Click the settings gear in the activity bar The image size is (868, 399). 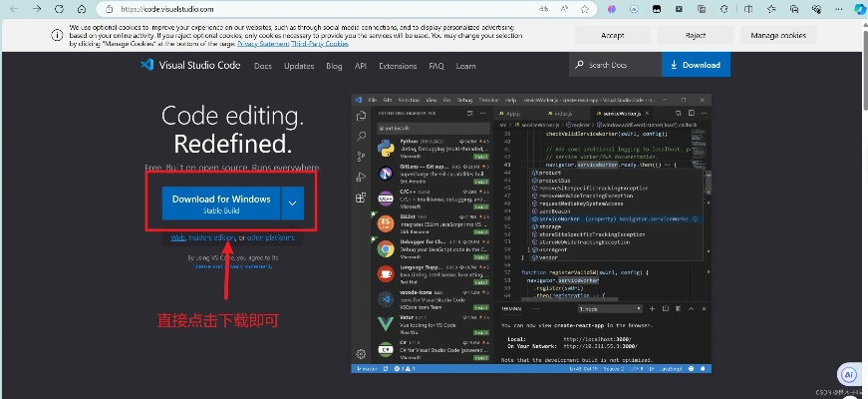360,354
